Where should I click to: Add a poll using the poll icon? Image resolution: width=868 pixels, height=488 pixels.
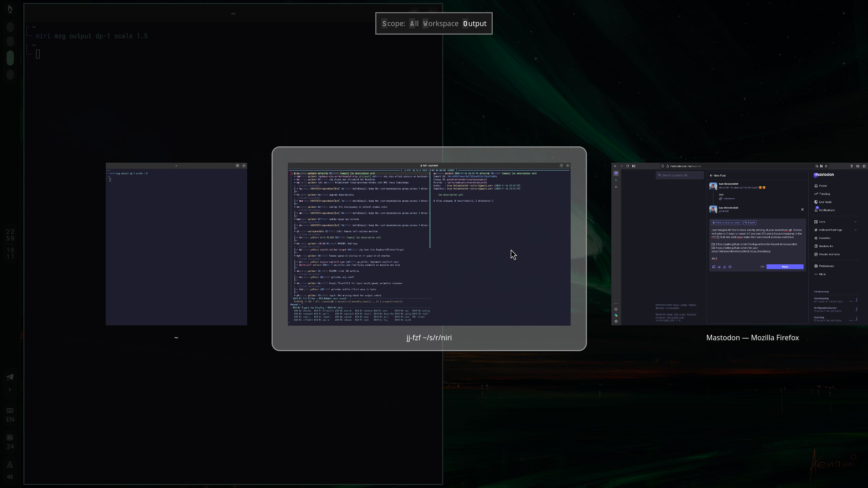(719, 267)
